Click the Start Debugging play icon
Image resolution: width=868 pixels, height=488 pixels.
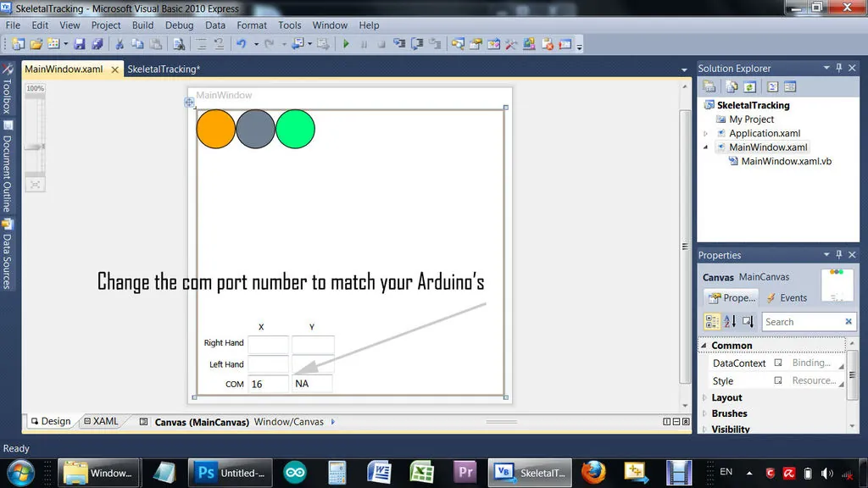click(x=346, y=44)
